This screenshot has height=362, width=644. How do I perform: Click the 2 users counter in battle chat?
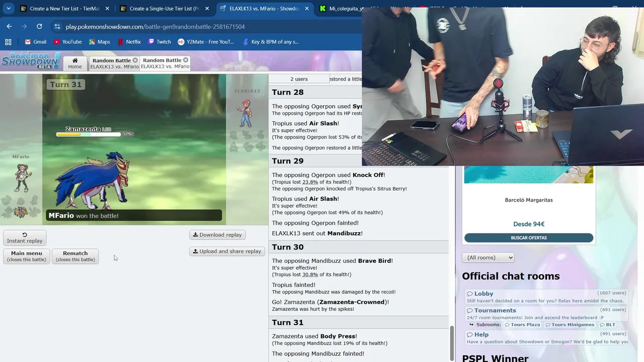[299, 79]
